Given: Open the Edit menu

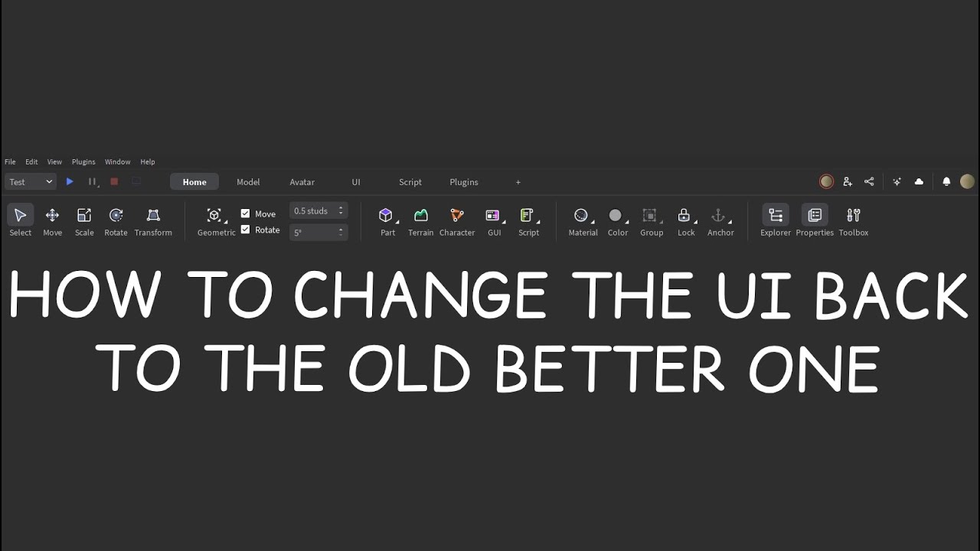Looking at the screenshot, I should point(31,162).
